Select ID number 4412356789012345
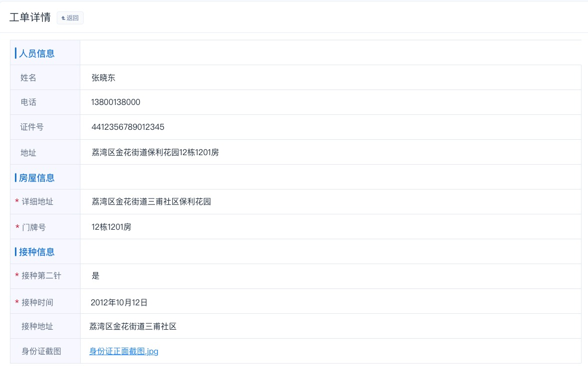588x371 pixels. 128,127
